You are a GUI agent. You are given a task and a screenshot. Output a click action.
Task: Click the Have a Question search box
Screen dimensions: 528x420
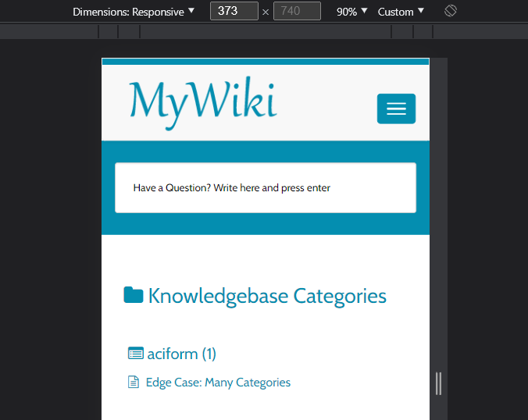coord(266,188)
